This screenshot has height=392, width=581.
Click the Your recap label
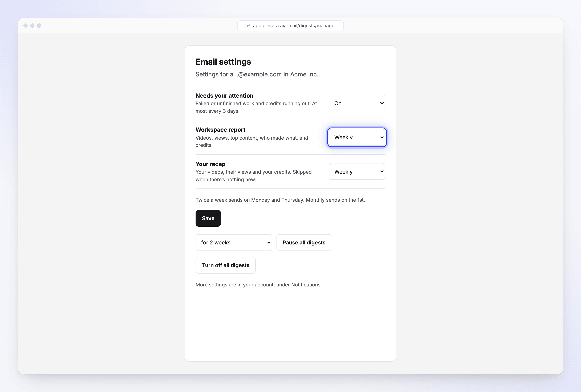coord(210,164)
